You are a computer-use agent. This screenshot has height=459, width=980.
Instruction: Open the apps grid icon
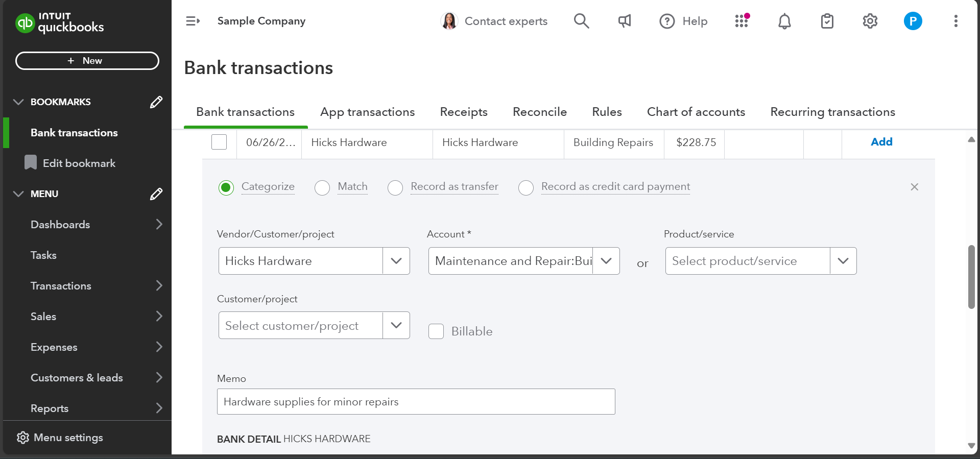(x=742, y=21)
